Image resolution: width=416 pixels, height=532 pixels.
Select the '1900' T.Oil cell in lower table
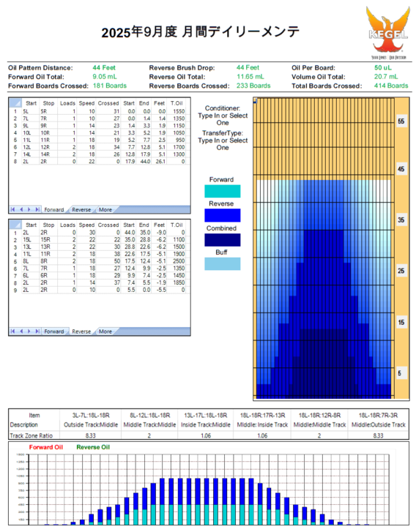click(177, 254)
